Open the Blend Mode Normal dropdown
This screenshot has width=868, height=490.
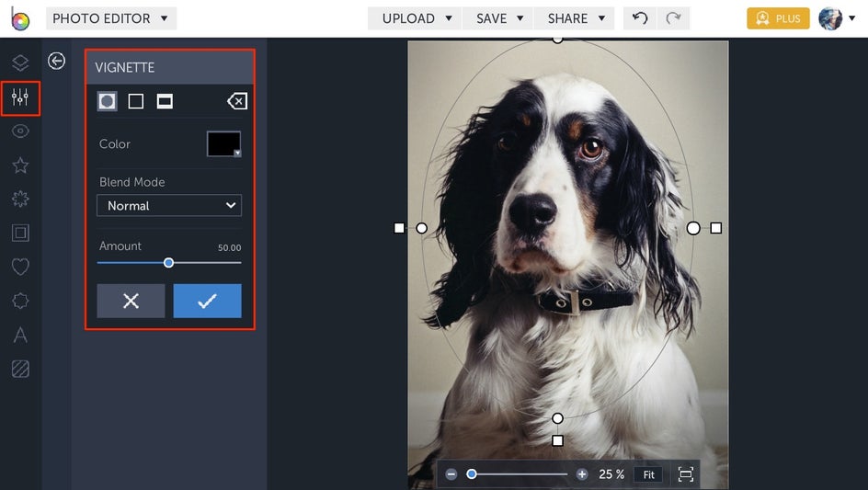pyautogui.click(x=169, y=205)
